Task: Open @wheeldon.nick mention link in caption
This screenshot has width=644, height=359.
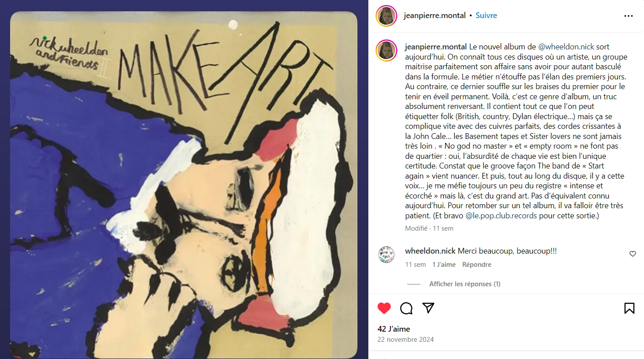Action: 566,47
